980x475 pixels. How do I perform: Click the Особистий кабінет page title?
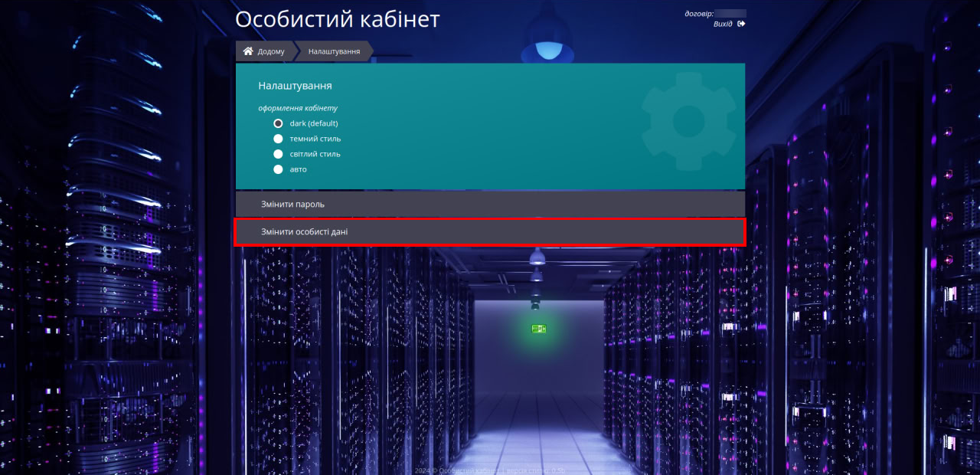tap(338, 20)
